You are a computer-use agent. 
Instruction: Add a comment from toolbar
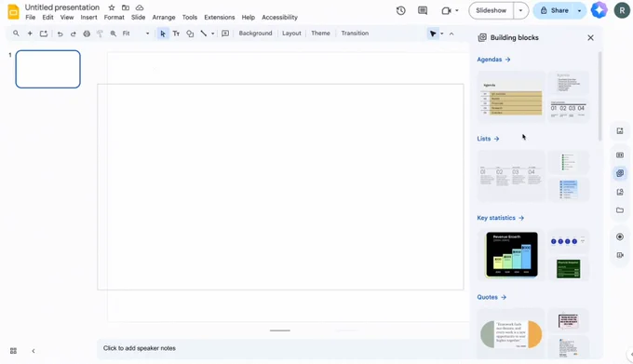[x=225, y=34]
